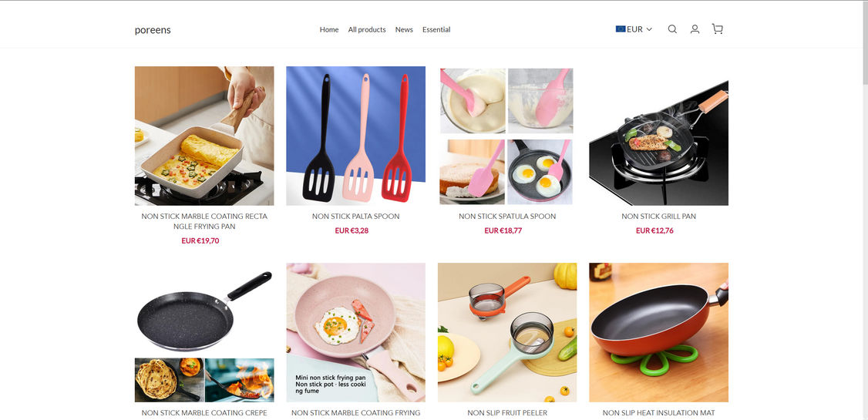Expand the EUR currency dropdown
This screenshot has height=420, width=868.
coord(634,29)
